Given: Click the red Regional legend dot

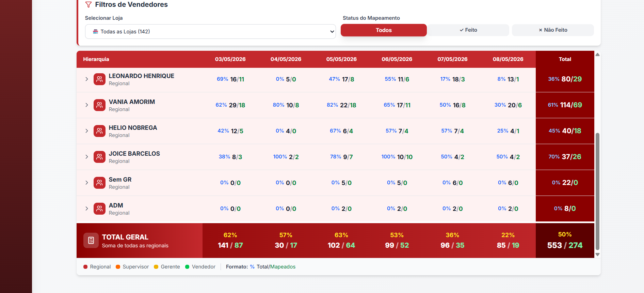Looking at the screenshot, I should [x=85, y=267].
